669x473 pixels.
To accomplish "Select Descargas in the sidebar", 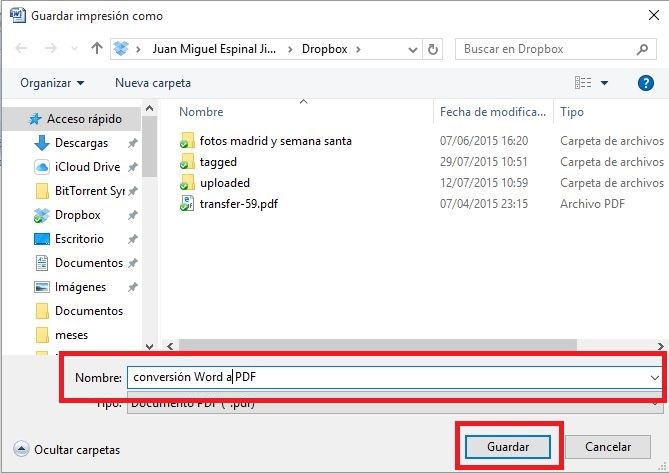I will coord(81,143).
